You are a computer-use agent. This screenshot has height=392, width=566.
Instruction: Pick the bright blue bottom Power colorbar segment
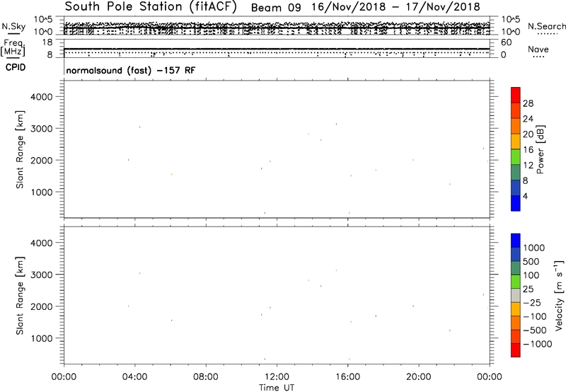(516, 203)
